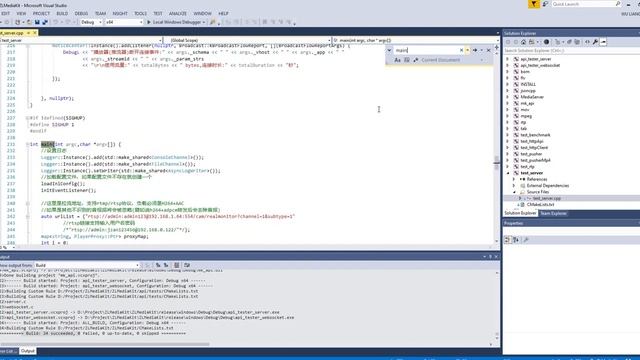Expand the MediaServer project

pyautogui.click(x=508, y=97)
